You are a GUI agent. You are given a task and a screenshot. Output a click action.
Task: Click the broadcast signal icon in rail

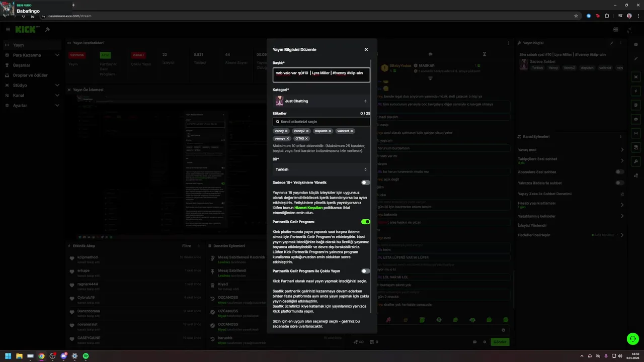[636, 133]
